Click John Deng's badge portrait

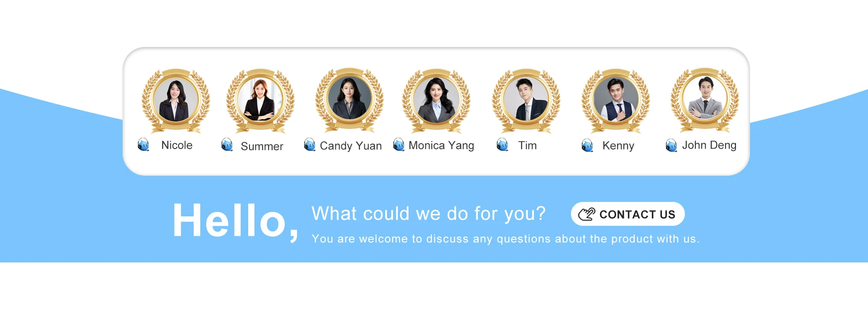click(705, 99)
